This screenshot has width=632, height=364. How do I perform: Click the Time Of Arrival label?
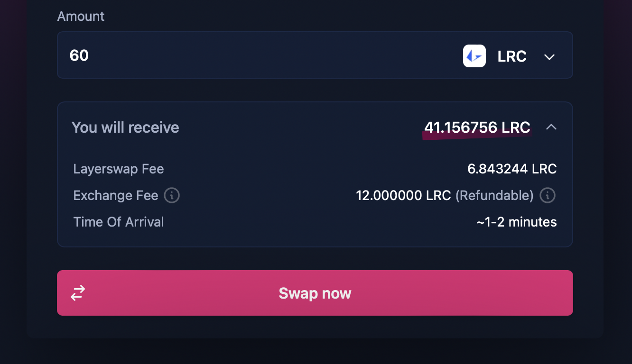pos(119,222)
